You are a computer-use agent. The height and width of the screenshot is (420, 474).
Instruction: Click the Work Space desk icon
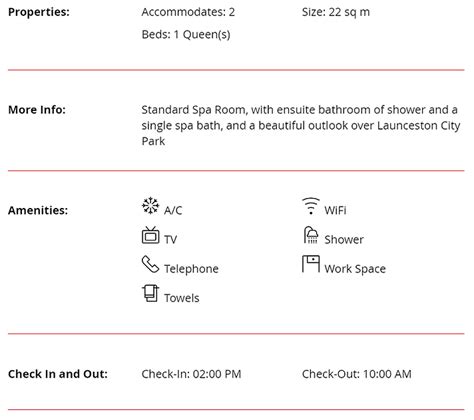click(311, 264)
